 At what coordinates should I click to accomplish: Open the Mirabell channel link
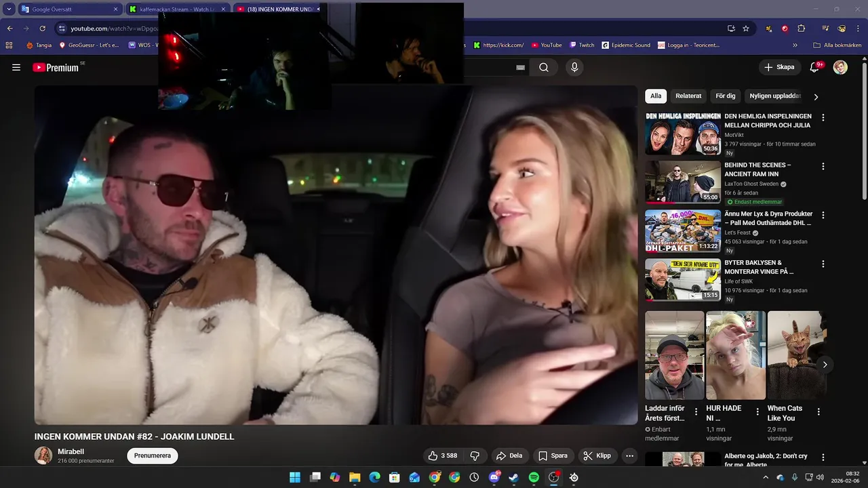[71, 451]
